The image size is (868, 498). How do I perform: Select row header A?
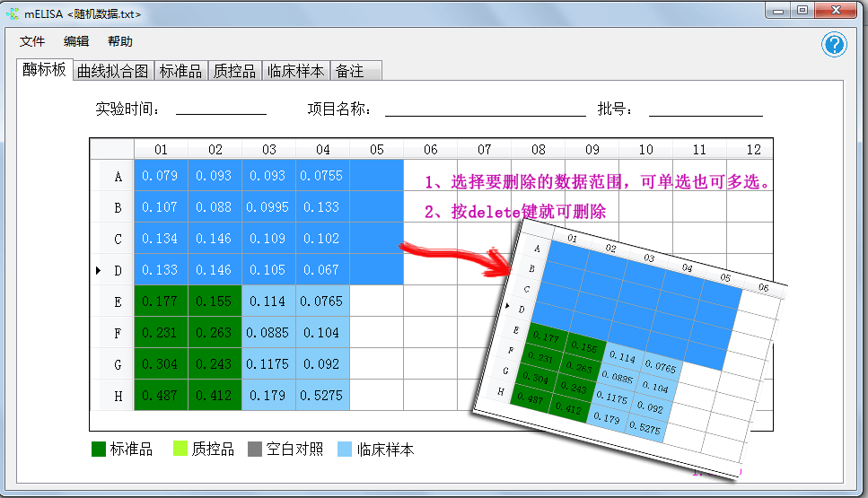point(112,176)
